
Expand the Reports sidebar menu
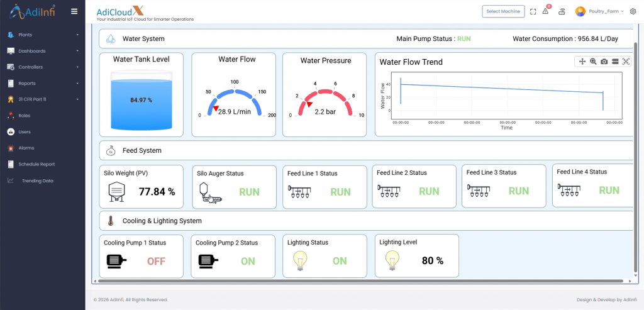(x=43, y=84)
